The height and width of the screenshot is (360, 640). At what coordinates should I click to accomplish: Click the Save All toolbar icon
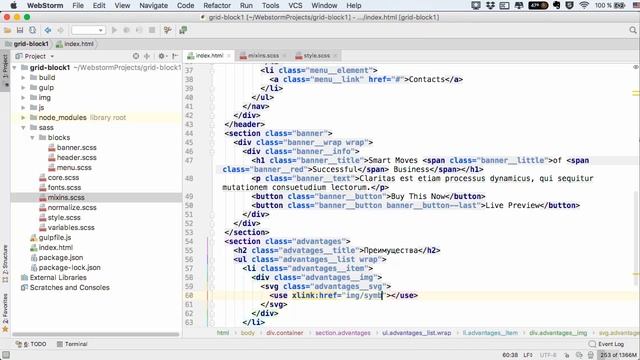click(x=20, y=30)
